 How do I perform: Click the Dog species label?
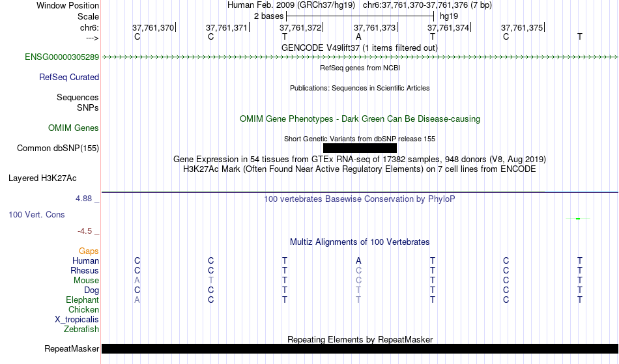92,290
